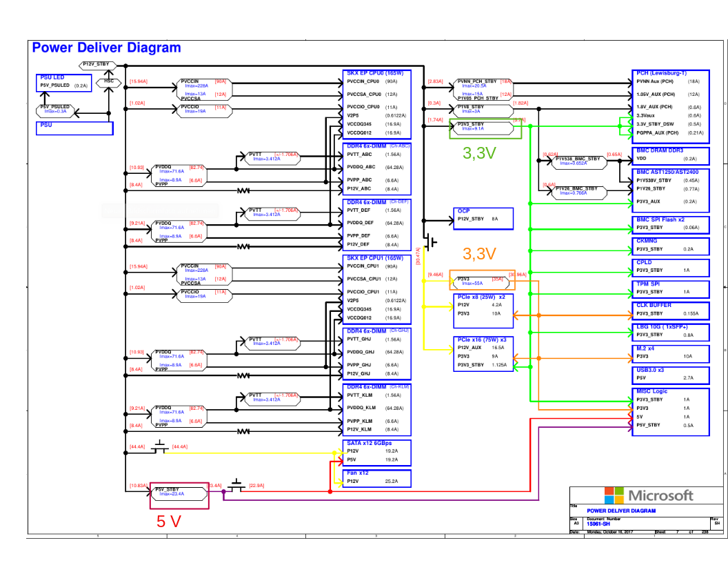Select the 'PCH (Lewisburg-T)' block header

click(661, 73)
